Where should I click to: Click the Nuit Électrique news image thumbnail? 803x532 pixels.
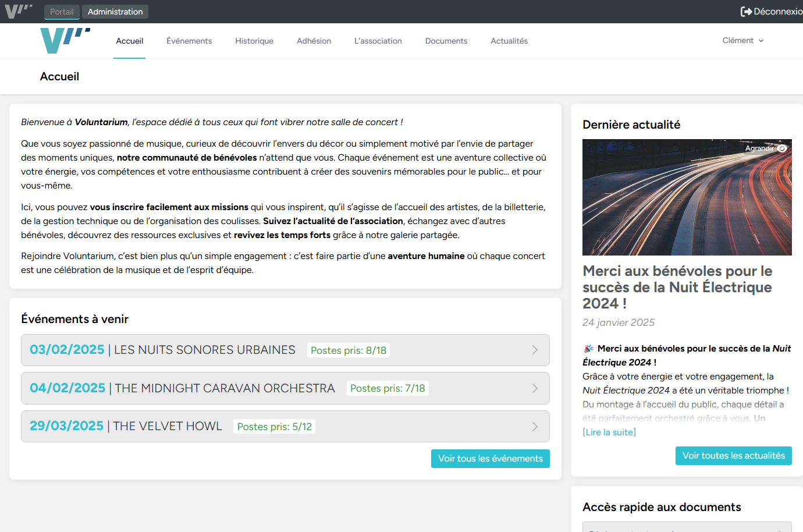687,197
